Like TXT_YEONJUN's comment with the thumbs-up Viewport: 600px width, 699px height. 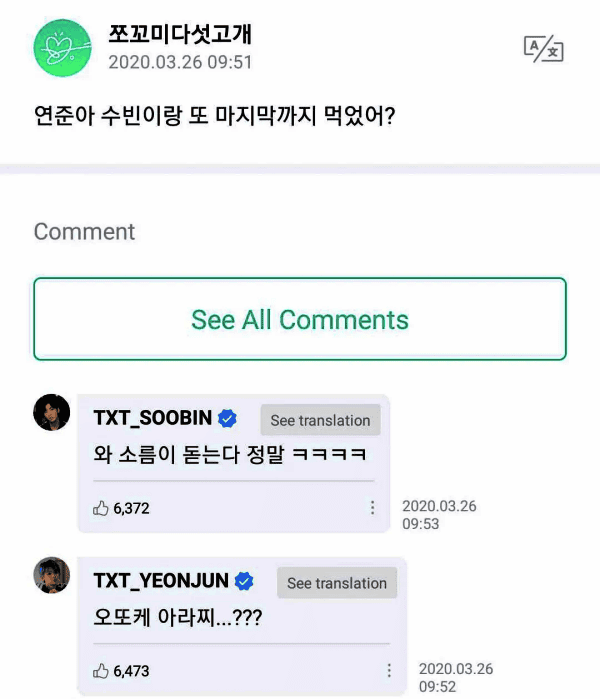100,670
